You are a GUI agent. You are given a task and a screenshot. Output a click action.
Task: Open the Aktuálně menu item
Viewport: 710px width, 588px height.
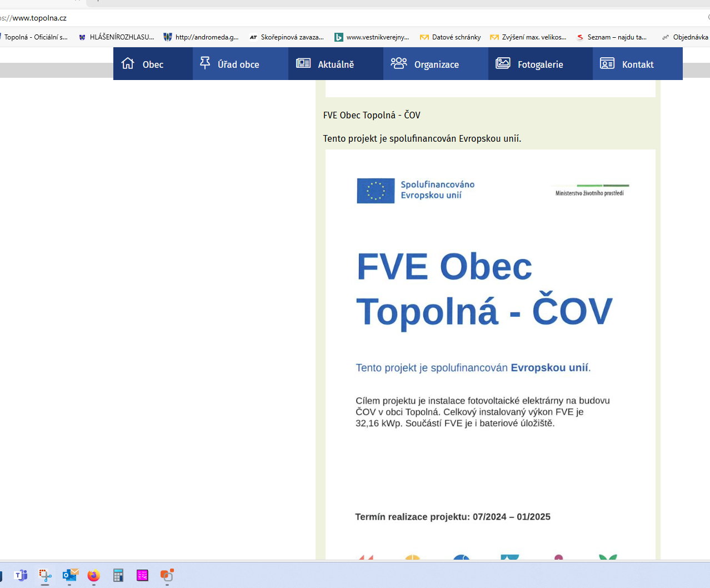point(336,64)
